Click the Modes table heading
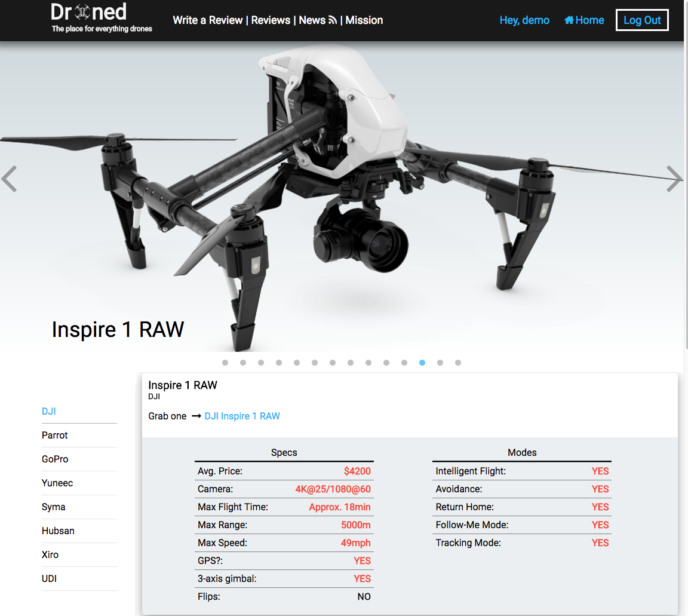The image size is (688, 616). (x=522, y=452)
